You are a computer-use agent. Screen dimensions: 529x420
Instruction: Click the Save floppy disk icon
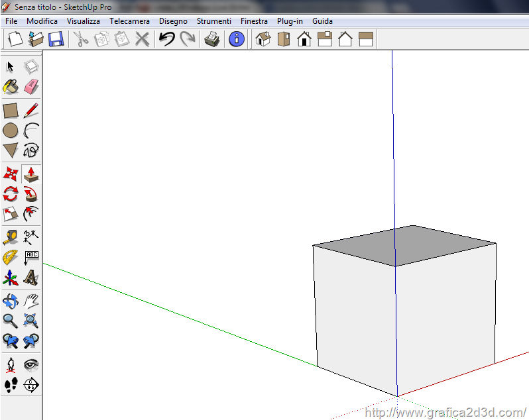click(56, 39)
